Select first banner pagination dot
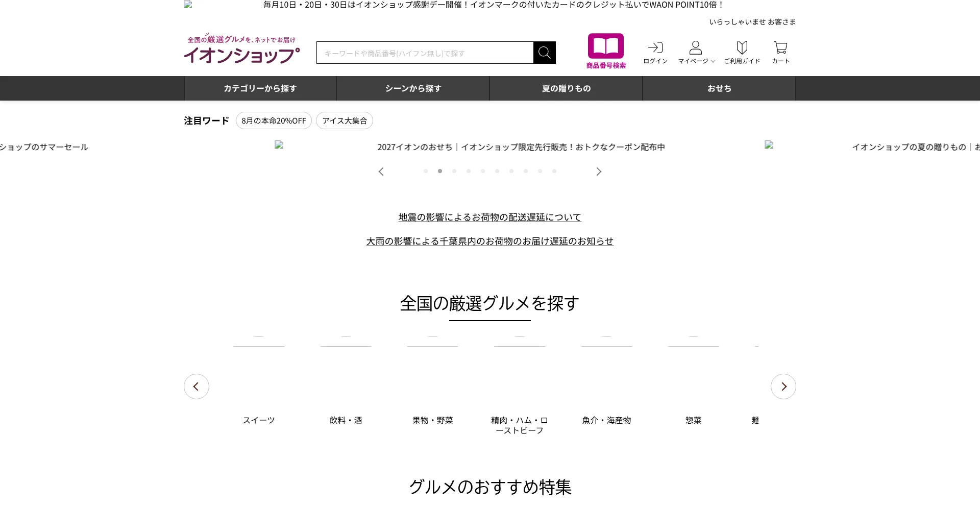This screenshot has width=980, height=507. point(426,171)
